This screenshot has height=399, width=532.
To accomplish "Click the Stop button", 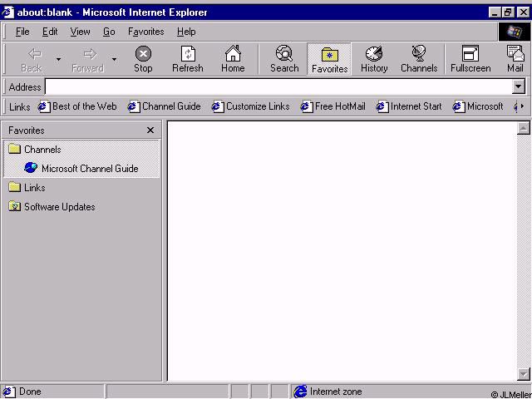I will click(x=143, y=60).
